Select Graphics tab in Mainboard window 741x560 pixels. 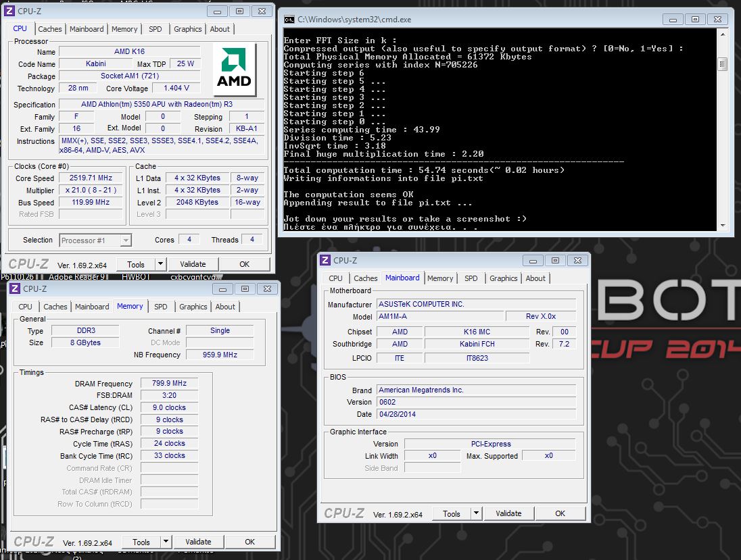point(503,278)
